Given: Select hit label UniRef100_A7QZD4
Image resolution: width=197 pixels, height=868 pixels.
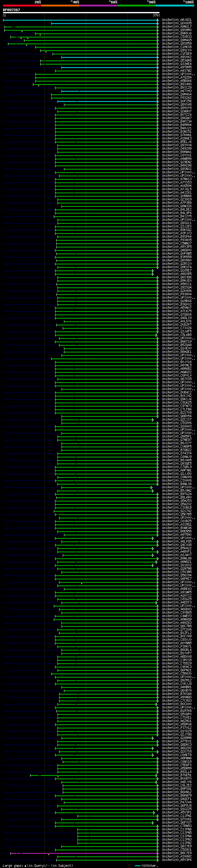Looking at the screenshot, I should tap(177, 78).
